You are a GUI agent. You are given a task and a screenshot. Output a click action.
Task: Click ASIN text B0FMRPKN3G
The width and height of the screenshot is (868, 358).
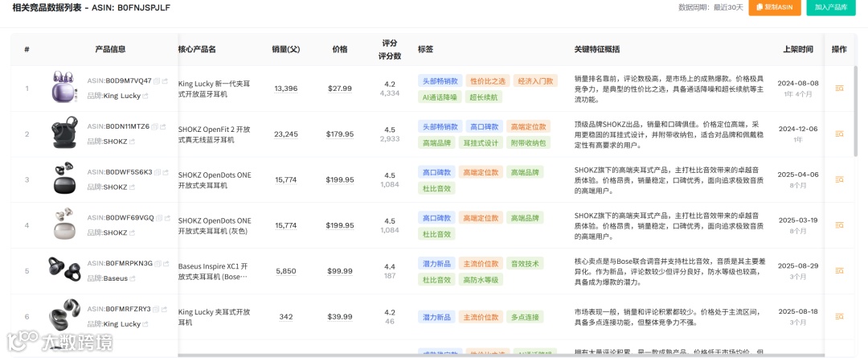click(129, 263)
